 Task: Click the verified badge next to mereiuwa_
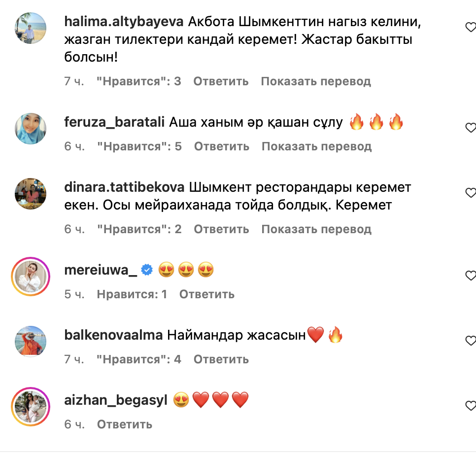pyautogui.click(x=147, y=270)
